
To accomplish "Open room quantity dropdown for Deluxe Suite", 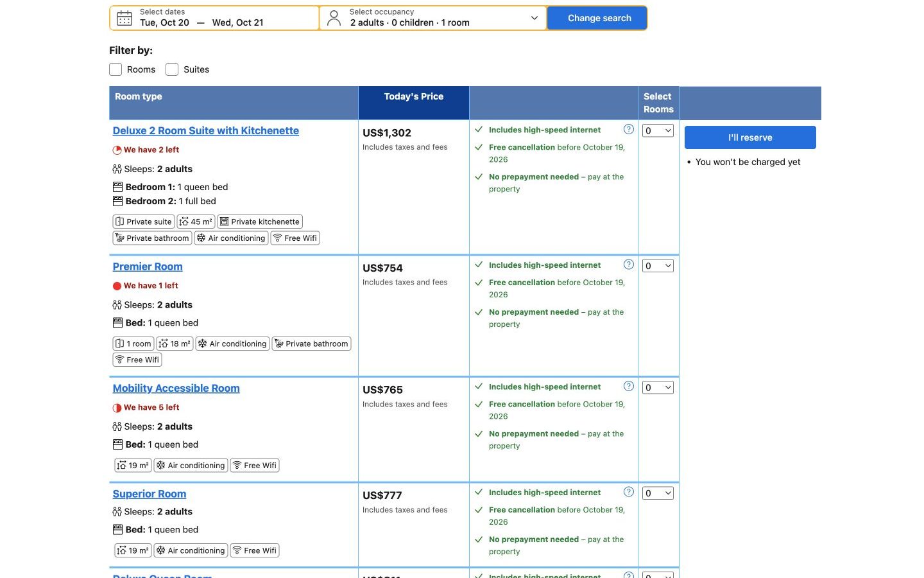I will click(658, 130).
